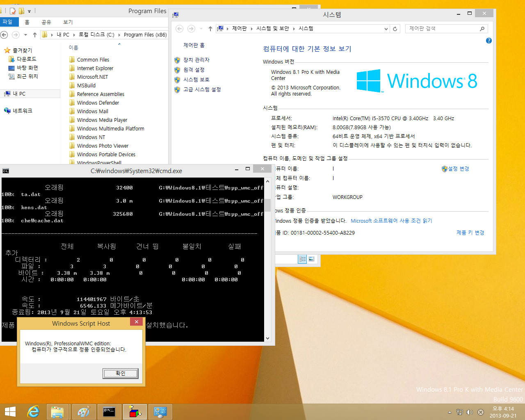Image resolution: width=525 pixels, height=420 pixels.
Task: Open Device Manager link in System window
Action: click(x=196, y=60)
